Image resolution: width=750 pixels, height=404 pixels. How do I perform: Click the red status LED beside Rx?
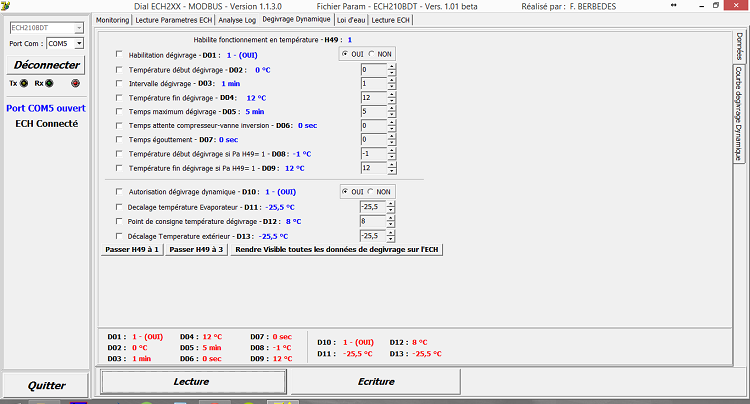click(x=75, y=84)
